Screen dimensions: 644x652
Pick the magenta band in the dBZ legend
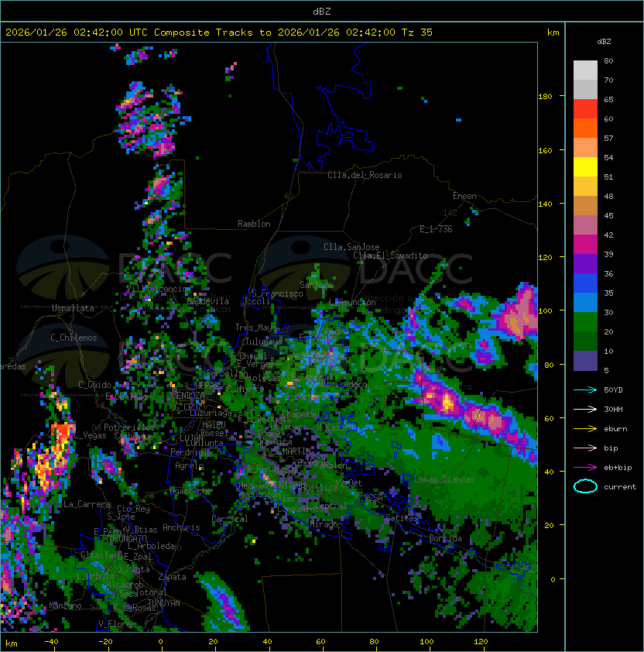(x=585, y=245)
